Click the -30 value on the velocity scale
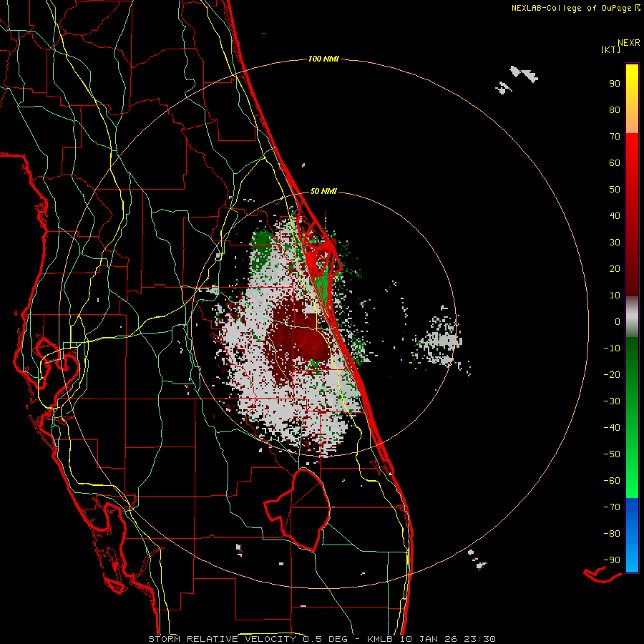The image size is (644, 644). click(x=612, y=401)
